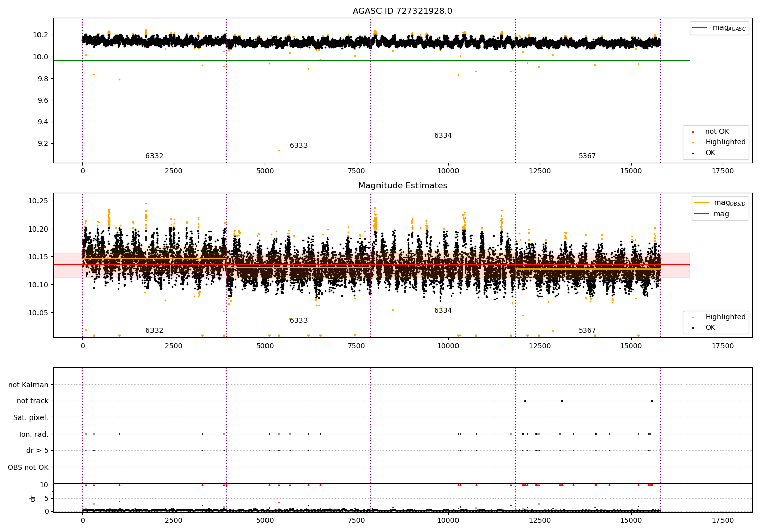The width and height of the screenshot is (760, 532).
Task: Click the 5 tick on the dr axis
Action: (46, 499)
